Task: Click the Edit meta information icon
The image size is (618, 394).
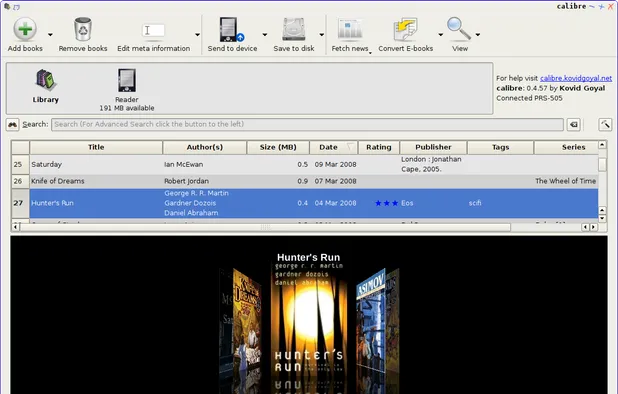Action: 153,30
